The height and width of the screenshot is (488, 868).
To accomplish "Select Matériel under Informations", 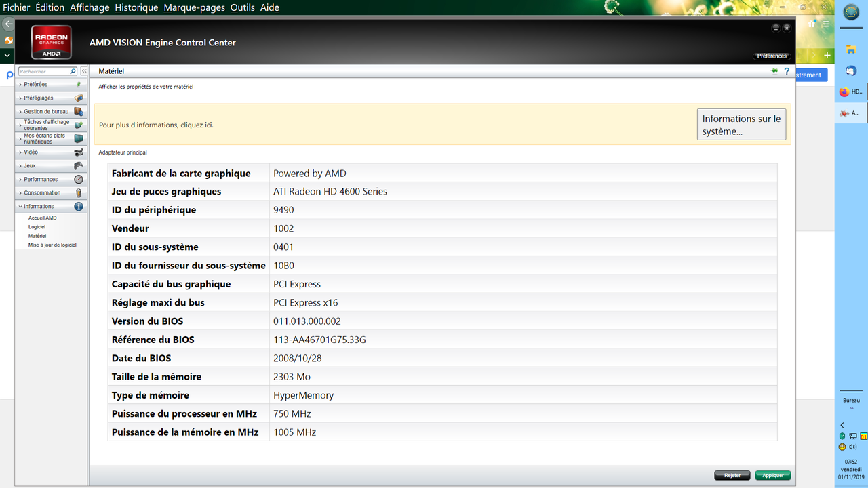I will (37, 236).
